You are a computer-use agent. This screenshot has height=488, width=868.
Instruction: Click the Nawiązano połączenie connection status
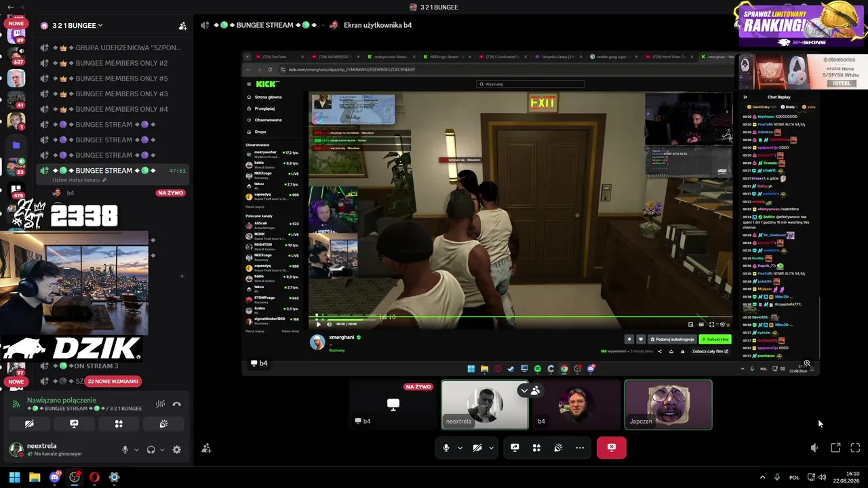tap(61, 401)
